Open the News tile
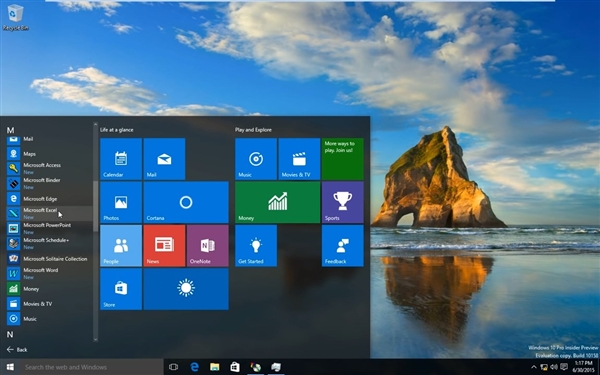This screenshot has height=375, width=600. click(164, 246)
